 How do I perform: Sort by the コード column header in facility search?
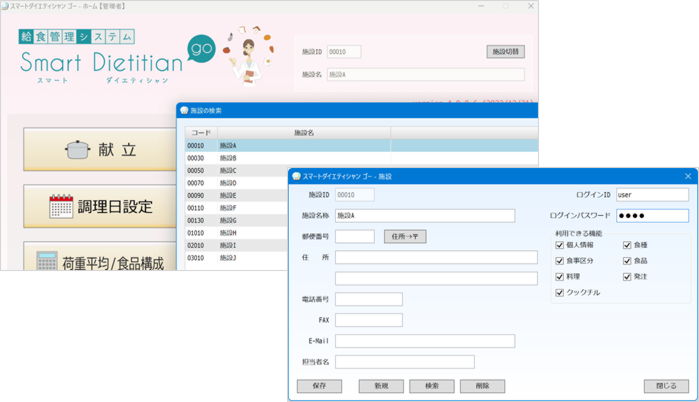(x=201, y=133)
